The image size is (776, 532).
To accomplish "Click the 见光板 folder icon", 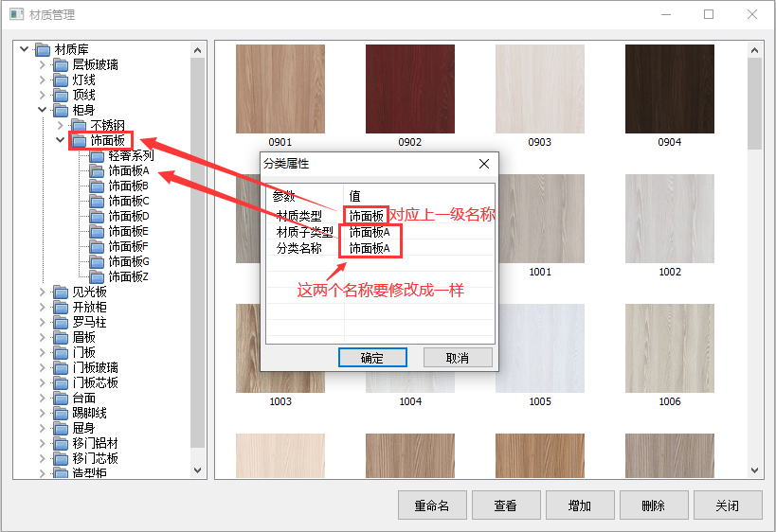I will click(x=61, y=293).
